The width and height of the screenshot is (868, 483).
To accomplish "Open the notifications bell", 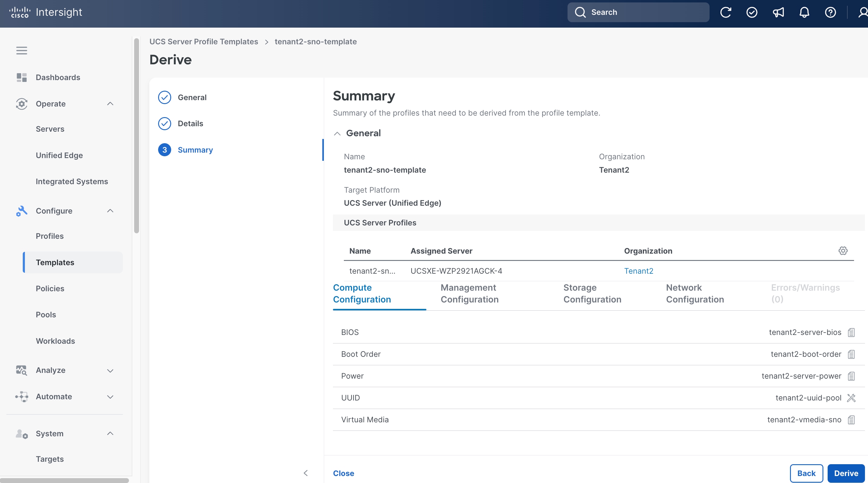I will point(804,12).
